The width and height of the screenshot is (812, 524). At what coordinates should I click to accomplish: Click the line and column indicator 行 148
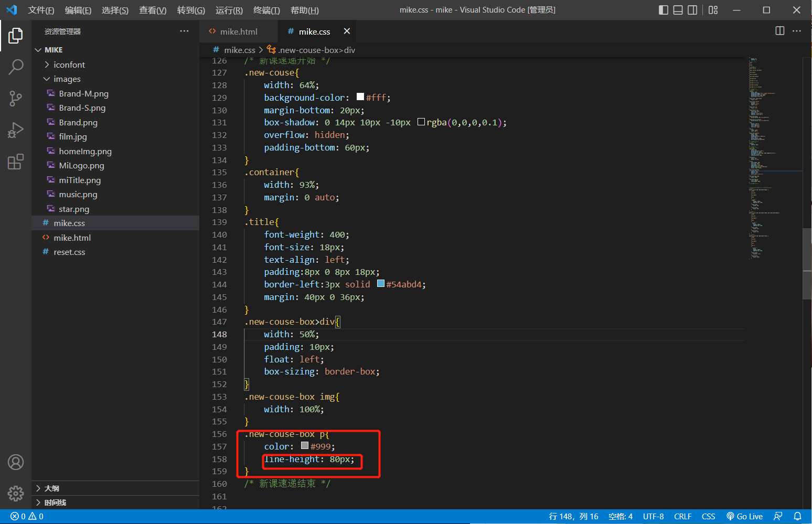point(573,517)
